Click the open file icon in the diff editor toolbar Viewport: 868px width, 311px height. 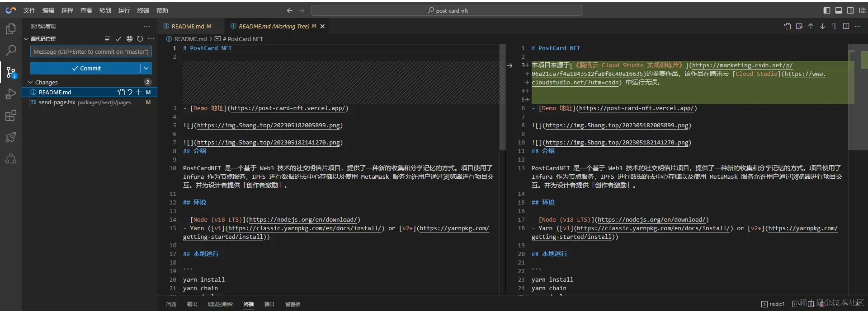pos(788,26)
